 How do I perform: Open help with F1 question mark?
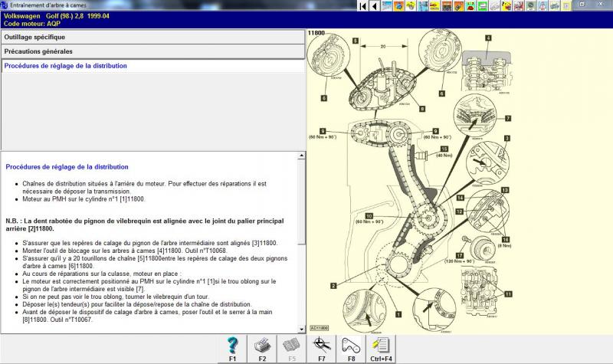point(233,349)
